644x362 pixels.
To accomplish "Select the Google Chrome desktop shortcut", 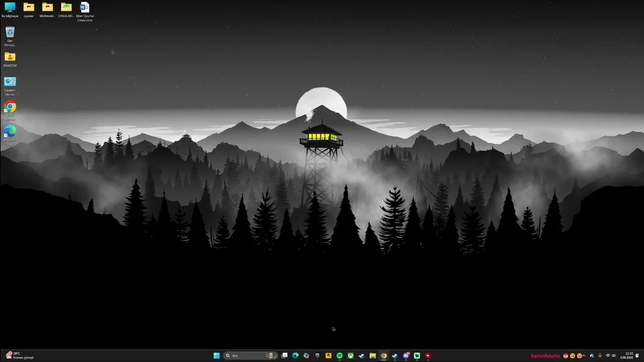I will pos(10,111).
